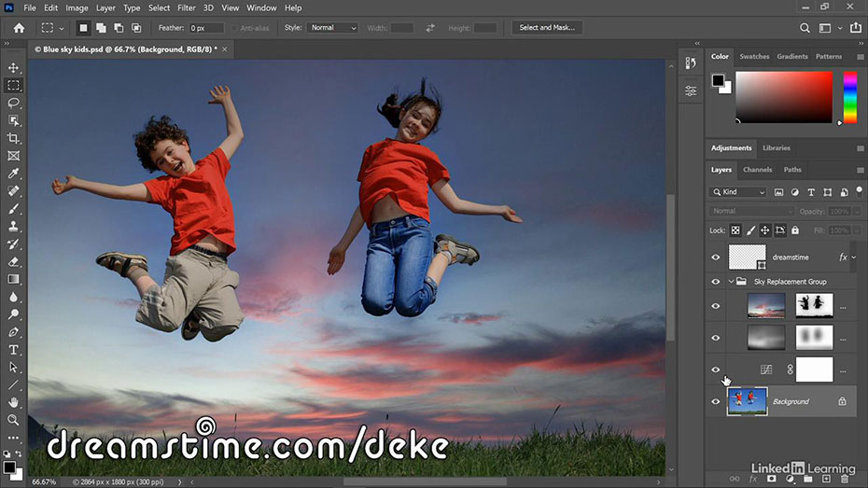Hide the dreamstime layer
The image size is (868, 488).
pos(716,258)
